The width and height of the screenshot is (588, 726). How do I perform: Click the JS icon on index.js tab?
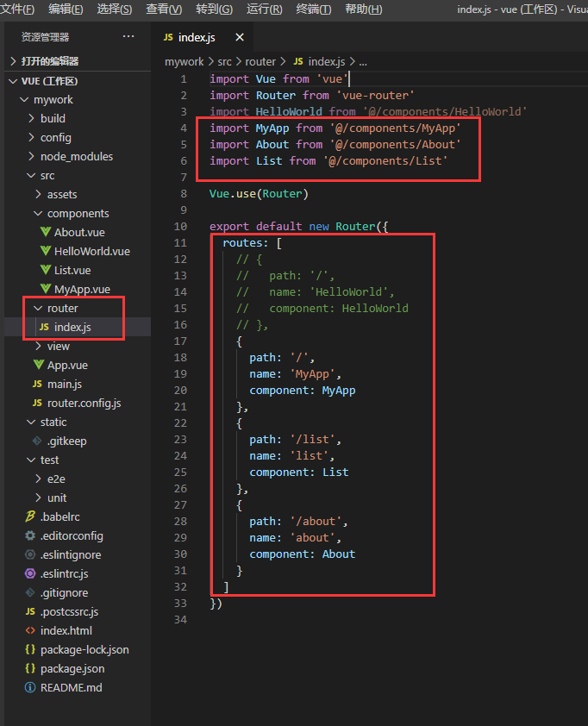(x=168, y=37)
